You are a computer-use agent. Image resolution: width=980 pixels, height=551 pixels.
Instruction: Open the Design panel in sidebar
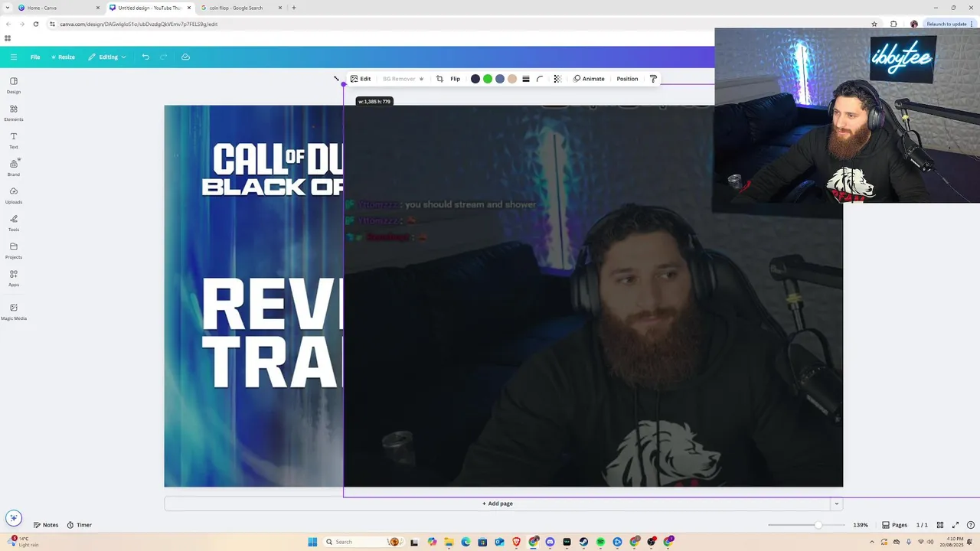click(14, 85)
